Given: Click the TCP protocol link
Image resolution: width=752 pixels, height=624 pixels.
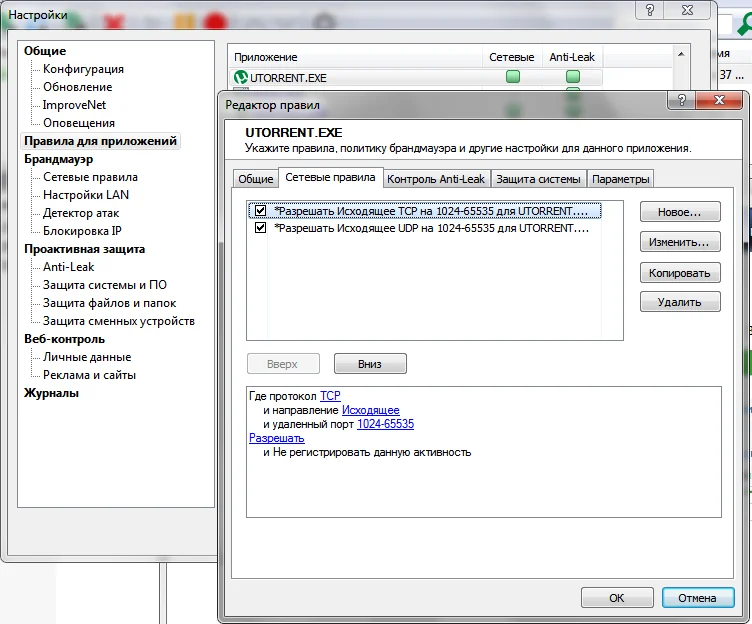Looking at the screenshot, I should pos(330,396).
